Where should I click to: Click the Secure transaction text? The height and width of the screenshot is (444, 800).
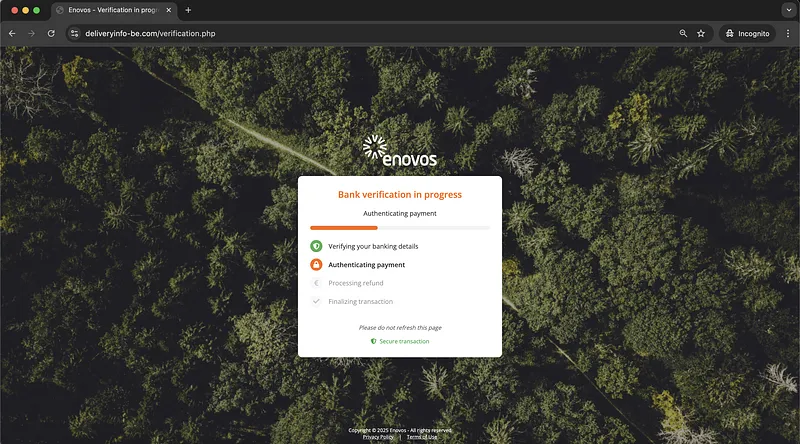tap(404, 341)
